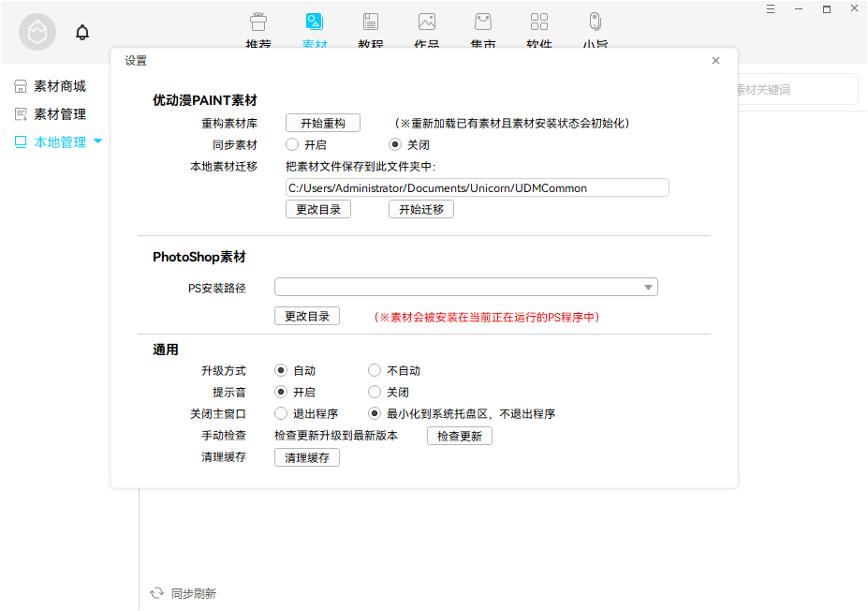Open the 软件 software section icon
This screenshot has width=868, height=611.
tap(539, 22)
